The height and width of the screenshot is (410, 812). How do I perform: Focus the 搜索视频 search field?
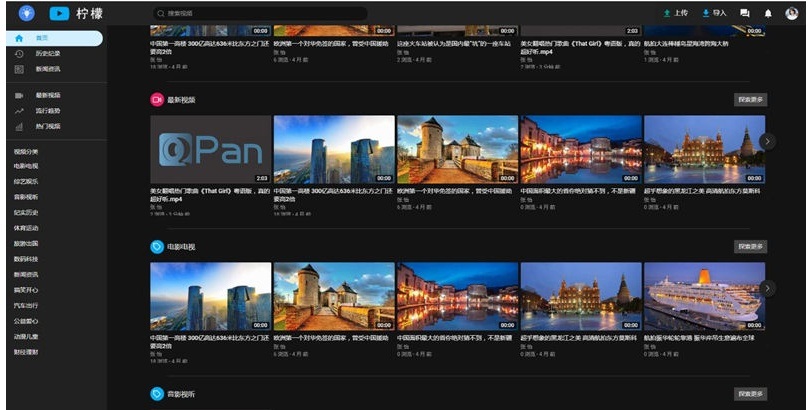tap(260, 13)
